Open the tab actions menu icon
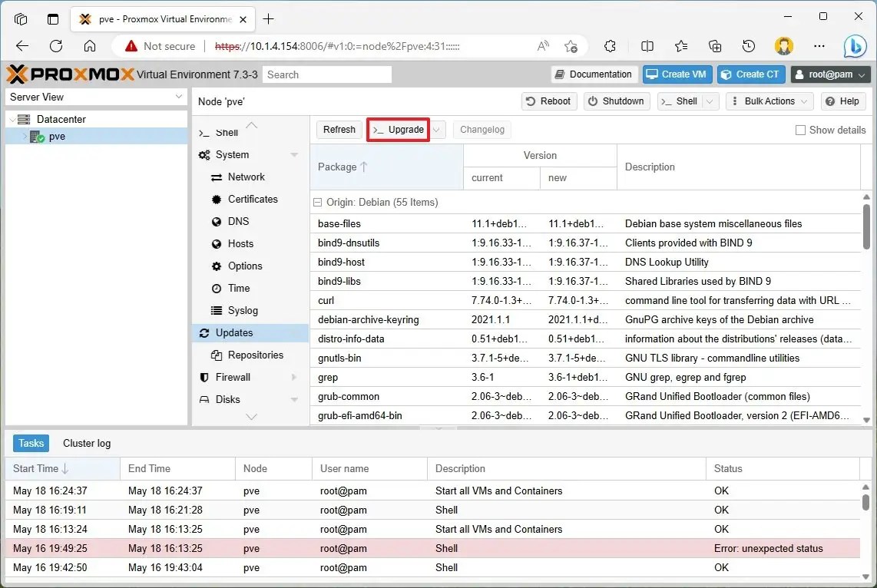This screenshot has height=588, width=877. coord(52,19)
